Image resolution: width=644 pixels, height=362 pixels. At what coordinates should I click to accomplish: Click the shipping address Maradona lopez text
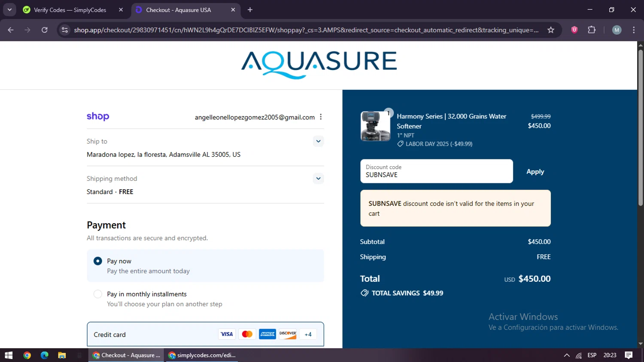tap(164, 155)
